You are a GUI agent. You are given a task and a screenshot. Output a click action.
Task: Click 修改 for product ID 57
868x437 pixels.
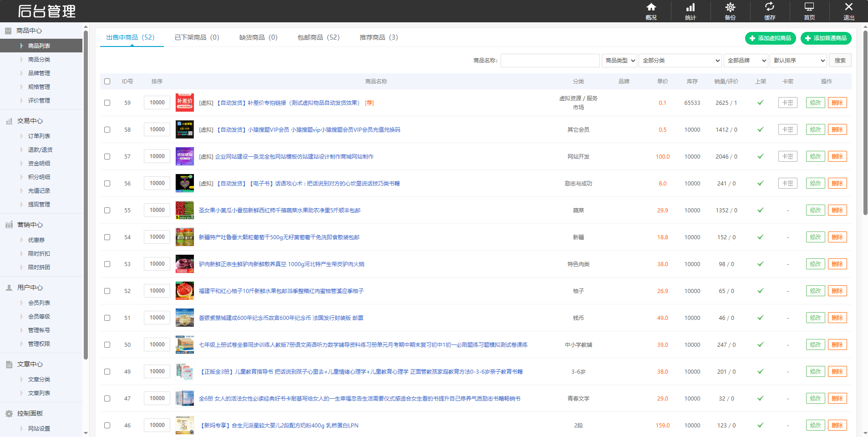(815, 156)
